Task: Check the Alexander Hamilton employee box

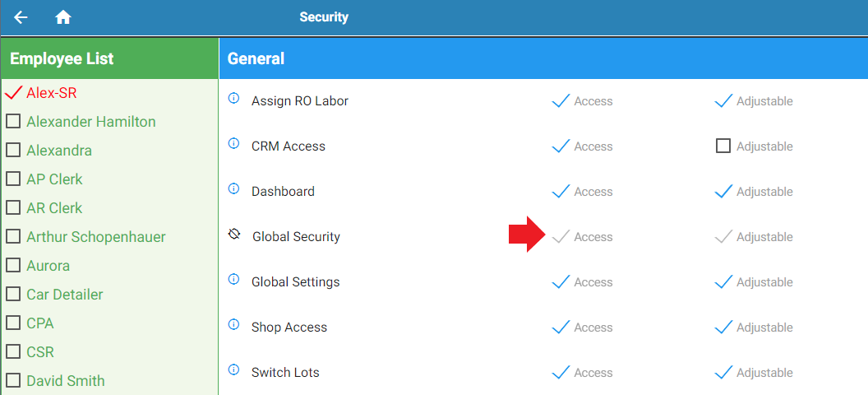Action: (13, 121)
